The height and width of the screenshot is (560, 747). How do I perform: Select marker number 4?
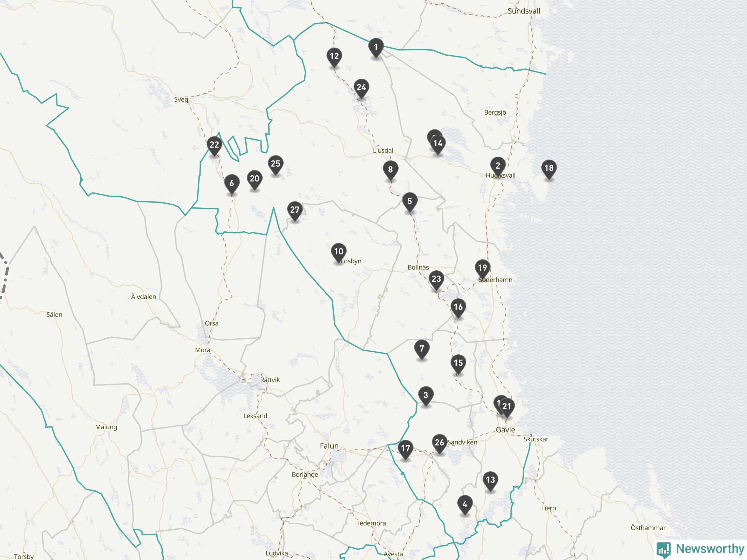[x=465, y=504]
